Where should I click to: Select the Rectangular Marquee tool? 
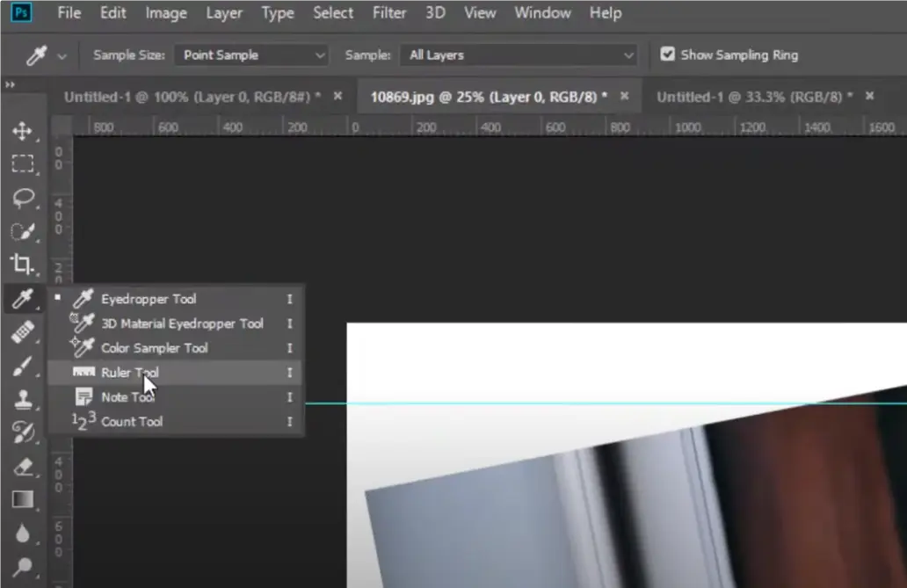(23, 163)
